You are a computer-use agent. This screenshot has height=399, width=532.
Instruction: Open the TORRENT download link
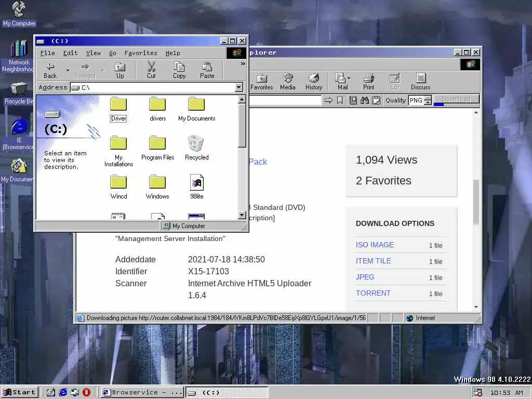point(373,293)
